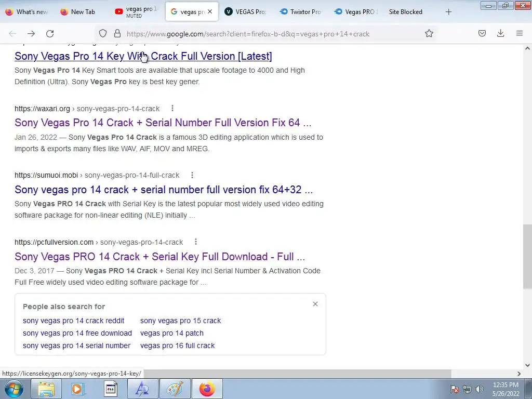Switch to the VEGAS Pro tab
Screen dimensions: 532x399
click(x=246, y=12)
